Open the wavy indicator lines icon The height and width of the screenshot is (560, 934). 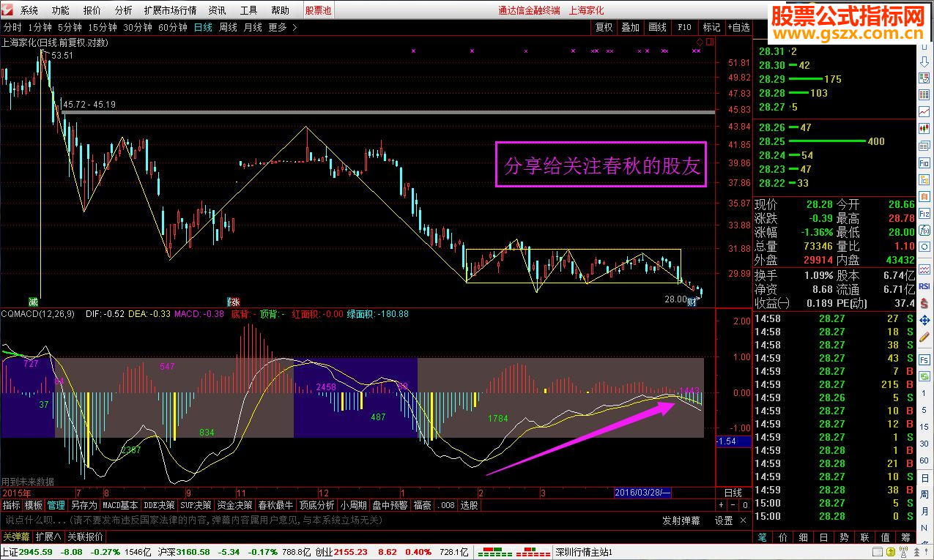pos(924,269)
